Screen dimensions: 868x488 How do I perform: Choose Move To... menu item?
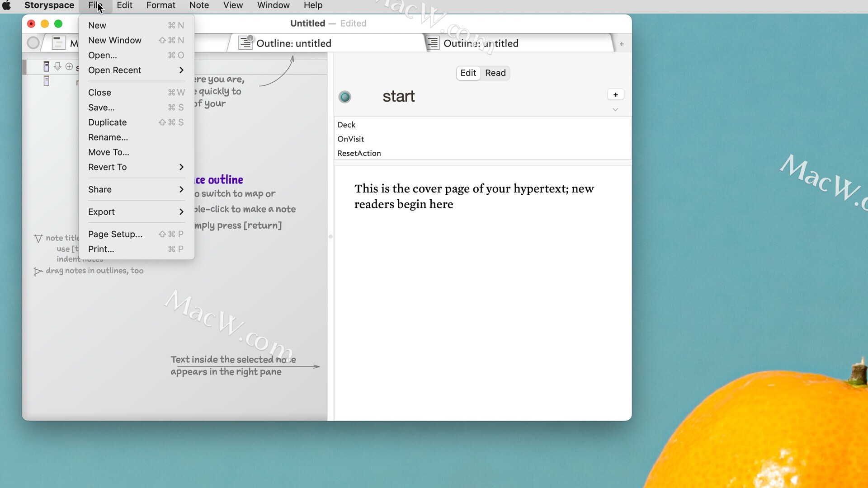(136, 152)
